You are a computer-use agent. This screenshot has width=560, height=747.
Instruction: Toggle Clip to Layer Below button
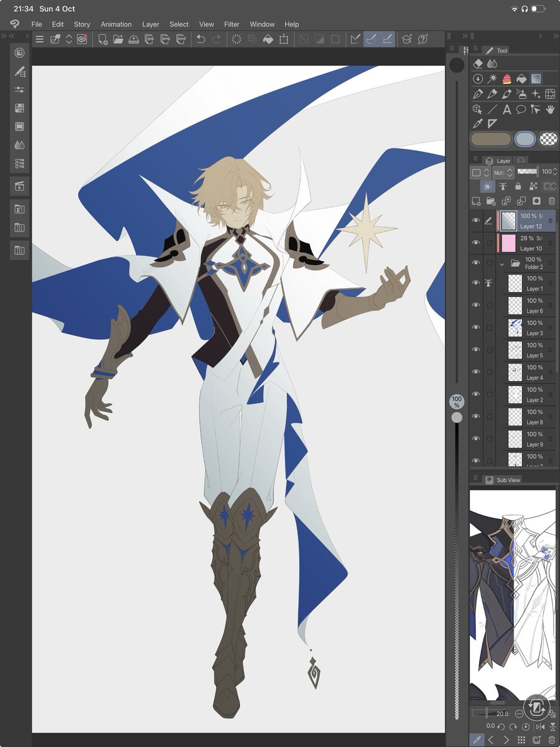click(488, 186)
